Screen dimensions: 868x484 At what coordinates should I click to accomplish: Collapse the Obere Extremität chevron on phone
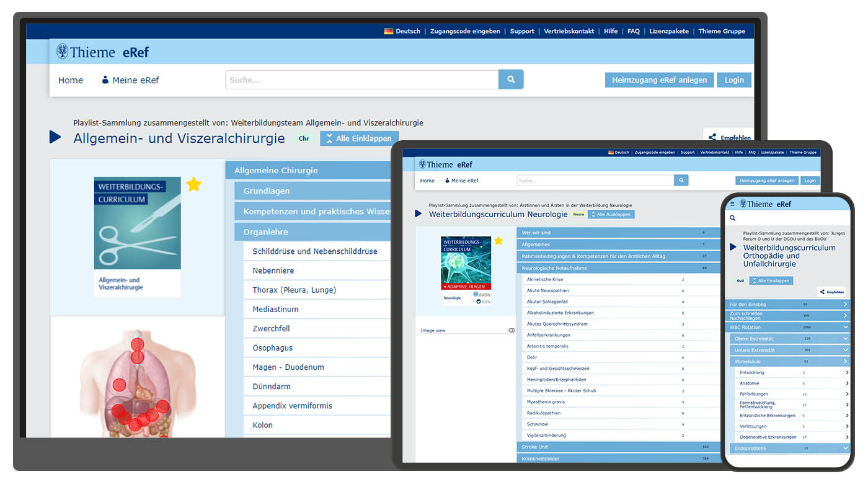(846, 339)
